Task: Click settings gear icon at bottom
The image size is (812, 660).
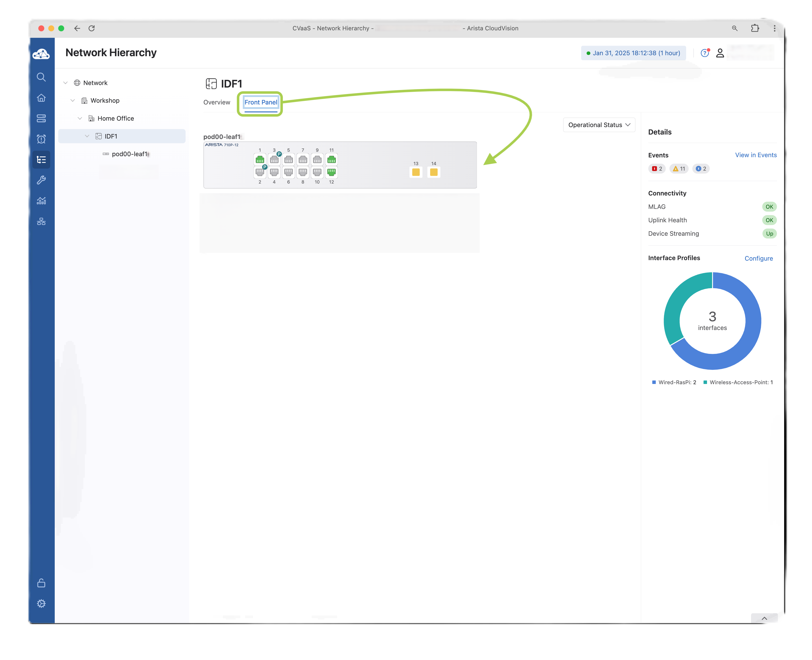Action: click(41, 603)
